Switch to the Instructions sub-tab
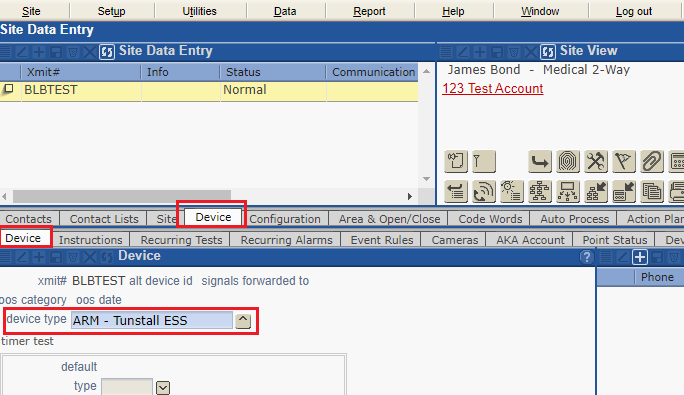The height and width of the screenshot is (395, 684). (x=90, y=240)
